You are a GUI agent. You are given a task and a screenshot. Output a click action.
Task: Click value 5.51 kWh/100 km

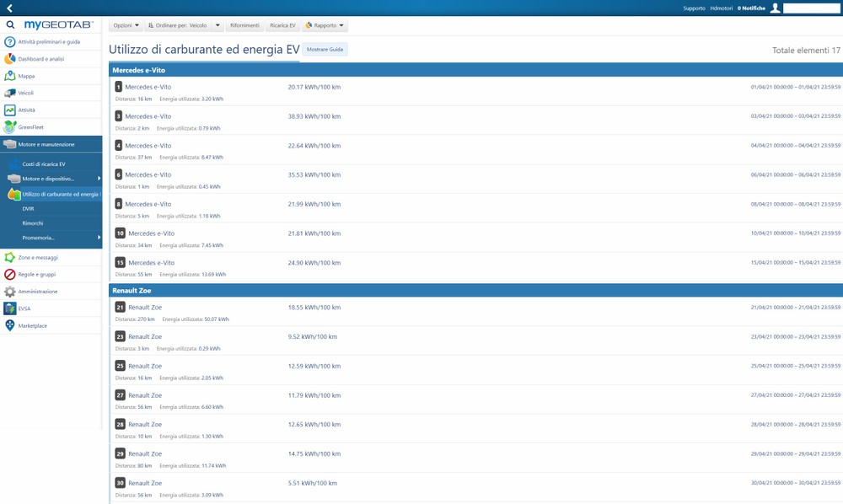tap(313, 483)
